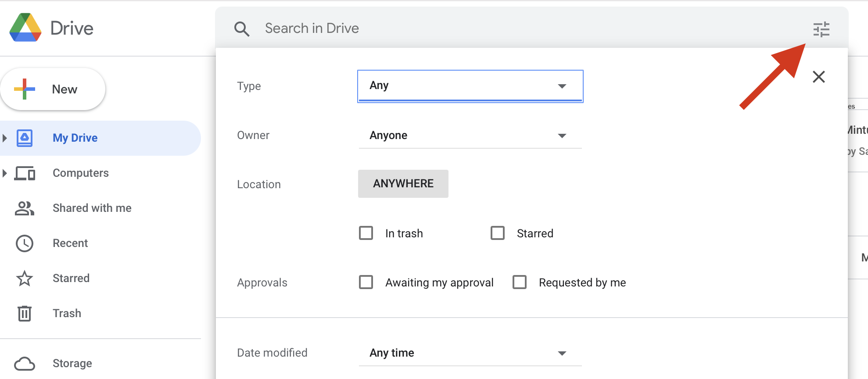
Task: Focus the Search in Drive field
Action: pyautogui.click(x=531, y=29)
